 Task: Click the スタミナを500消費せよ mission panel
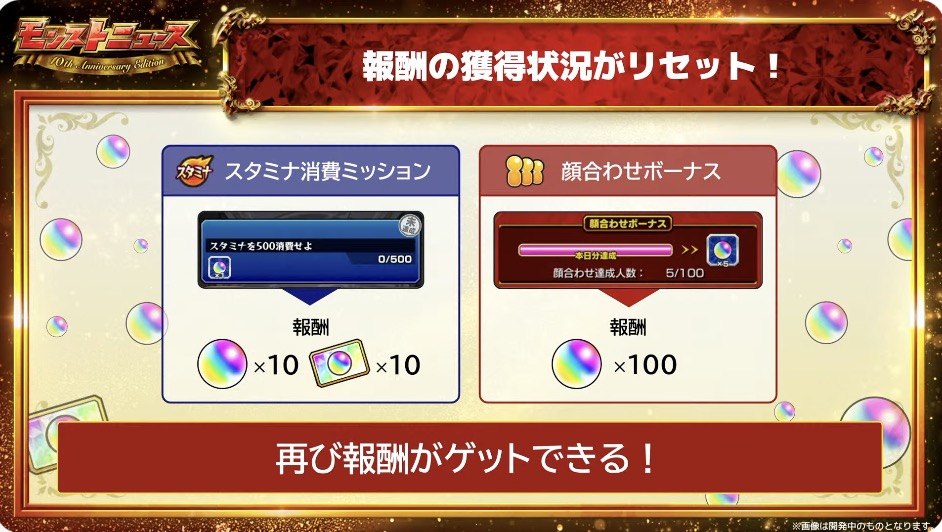tap(311, 250)
